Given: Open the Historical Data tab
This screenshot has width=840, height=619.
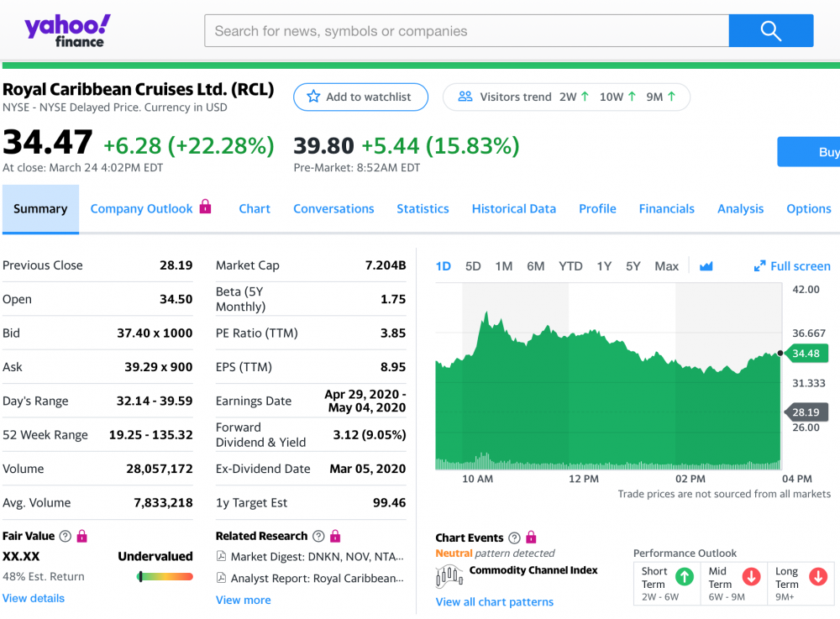Looking at the screenshot, I should click(x=514, y=209).
